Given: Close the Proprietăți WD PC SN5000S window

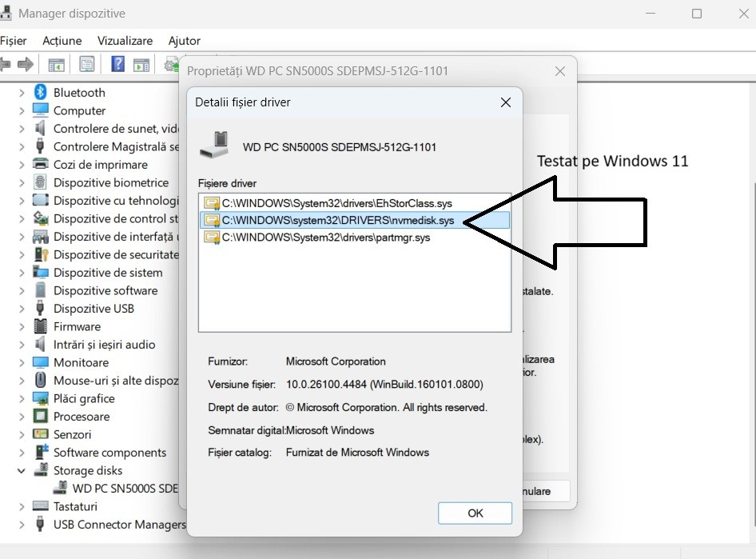Looking at the screenshot, I should (x=559, y=71).
